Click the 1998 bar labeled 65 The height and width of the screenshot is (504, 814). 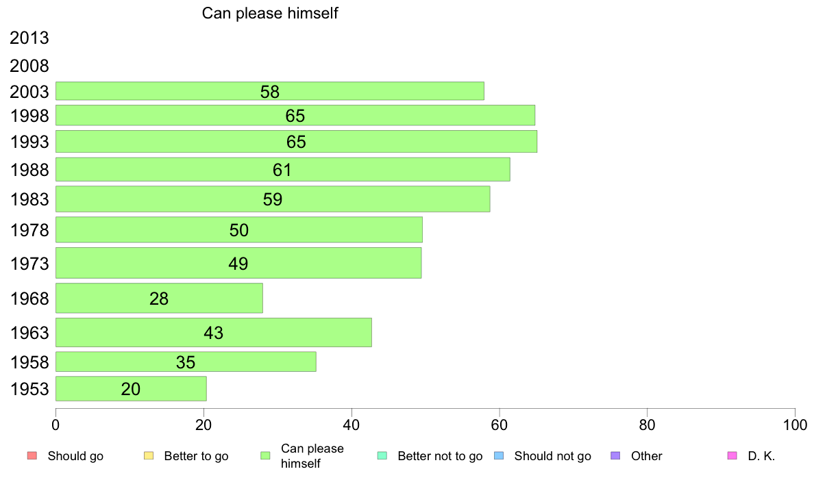pos(295,115)
